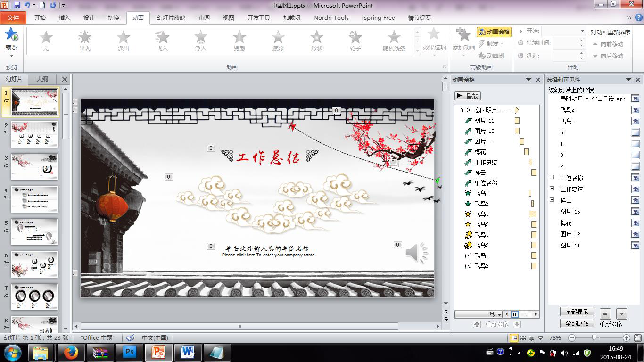Screen dimensions: 644x362
Task: Toggle visibility of 飞鸟1 shape
Action: (636, 121)
